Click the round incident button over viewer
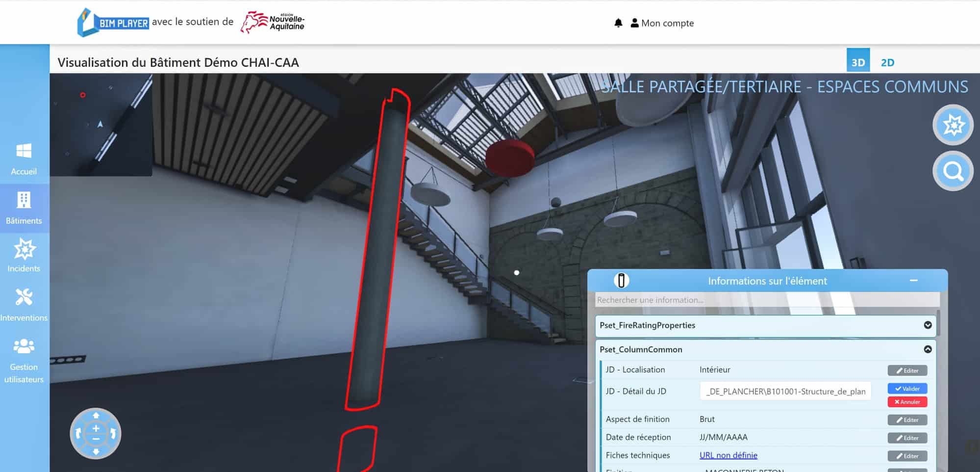The width and height of the screenshot is (980, 472). pyautogui.click(x=953, y=125)
